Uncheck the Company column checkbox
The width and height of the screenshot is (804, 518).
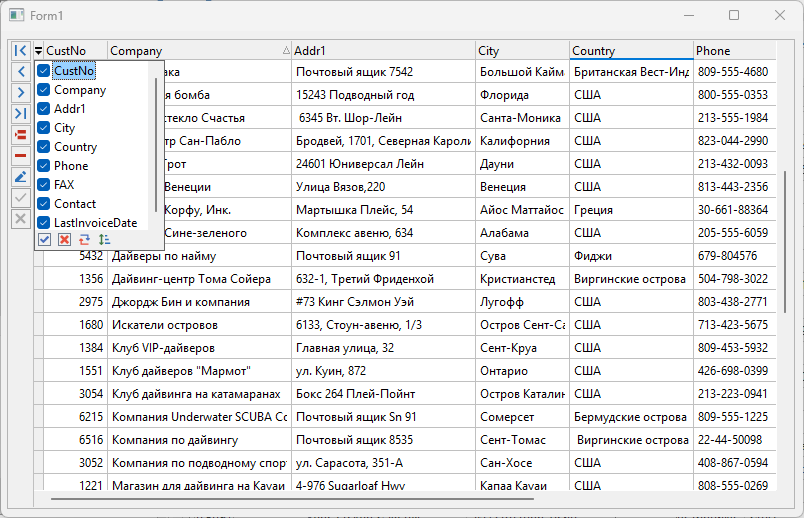[44, 90]
